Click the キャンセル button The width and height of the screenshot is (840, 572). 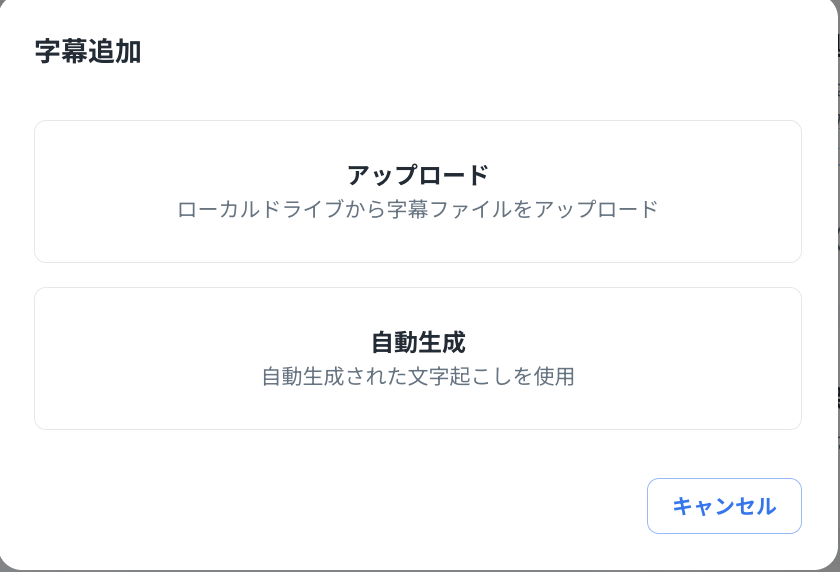[724, 506]
